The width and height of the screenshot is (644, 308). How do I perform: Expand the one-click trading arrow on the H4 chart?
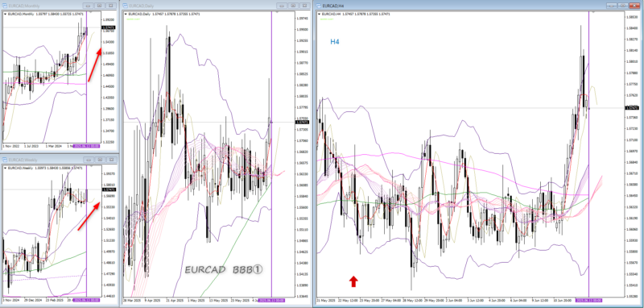tap(320, 14)
